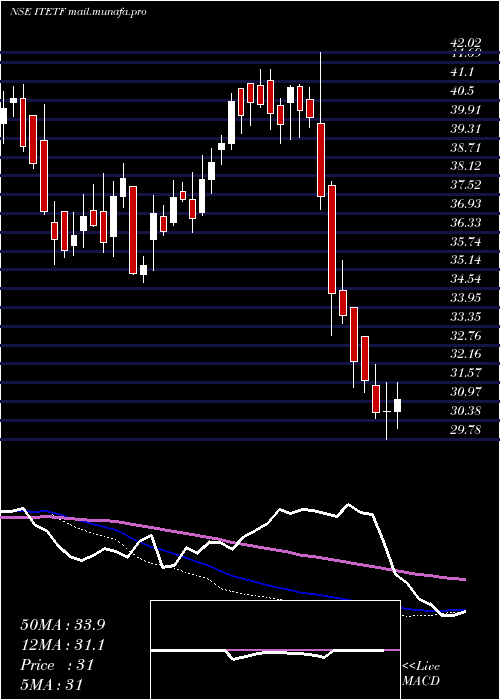Click the 39.91 price level label
The height and width of the screenshot is (700, 500).
466,110
